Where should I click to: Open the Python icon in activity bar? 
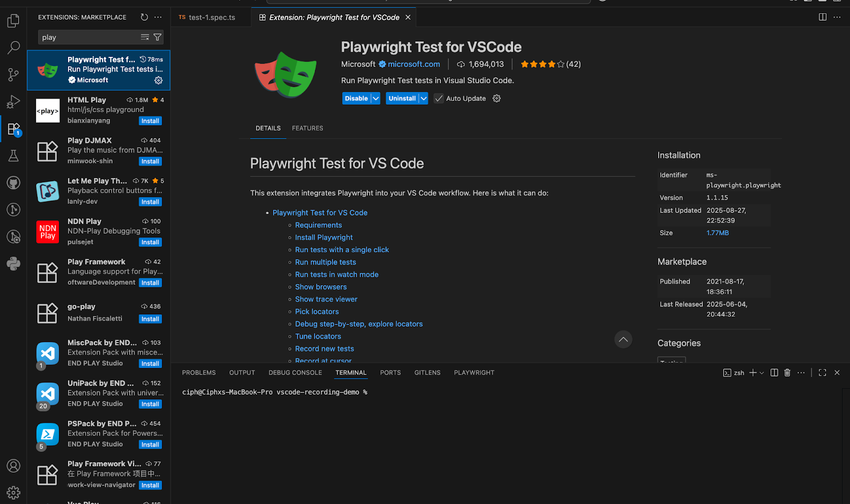13,263
